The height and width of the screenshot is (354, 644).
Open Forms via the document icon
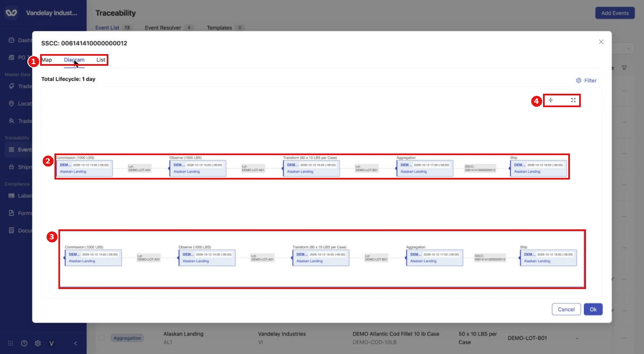11,213
